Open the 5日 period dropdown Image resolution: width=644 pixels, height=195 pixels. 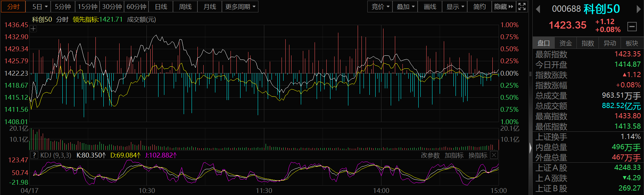pos(40,7)
